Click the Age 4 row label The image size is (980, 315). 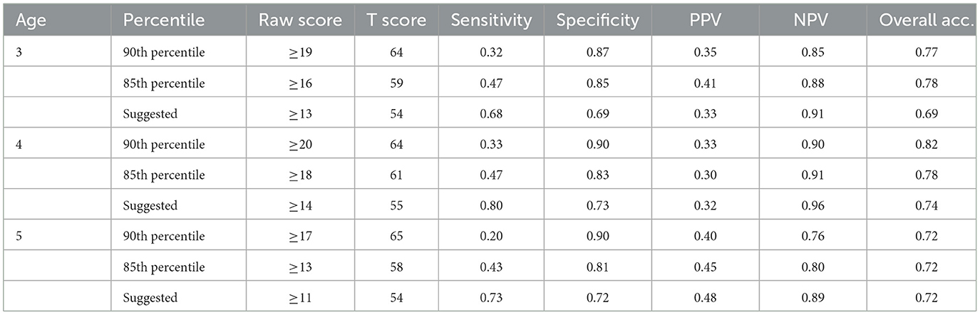click(18, 145)
